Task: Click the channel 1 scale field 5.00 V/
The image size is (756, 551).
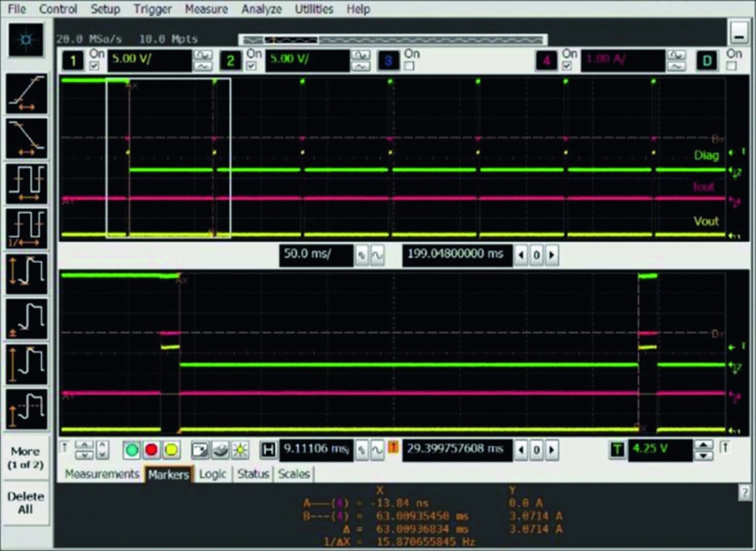Action: [150, 61]
